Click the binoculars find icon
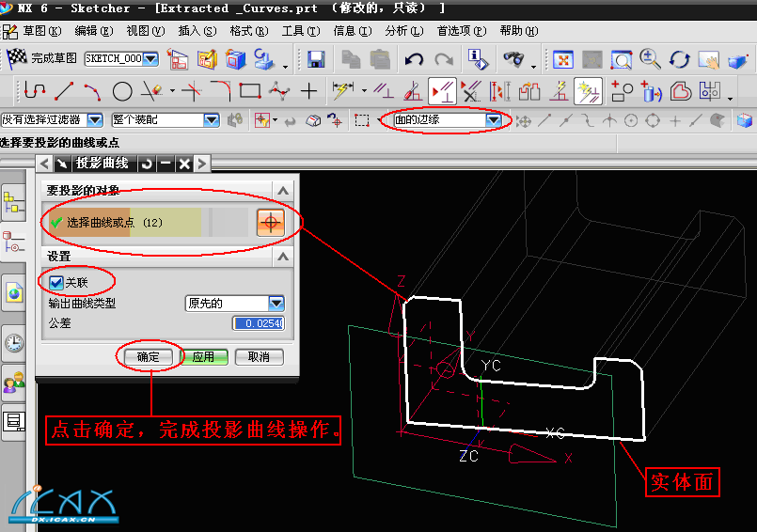Screen dimensions: 757x532 click(513, 59)
